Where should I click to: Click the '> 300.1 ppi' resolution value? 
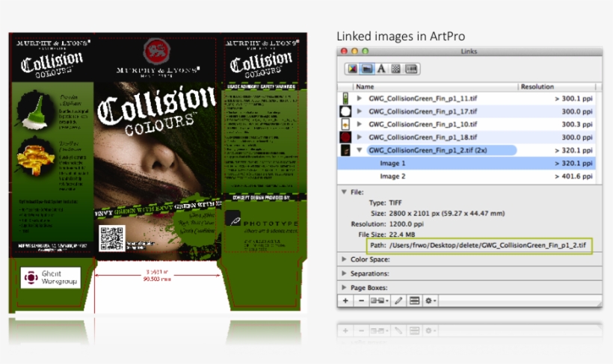(573, 99)
